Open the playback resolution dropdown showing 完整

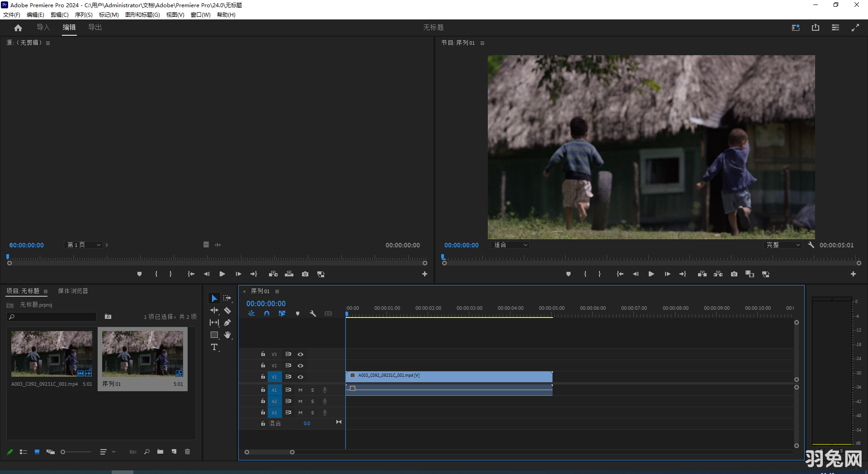(783, 245)
